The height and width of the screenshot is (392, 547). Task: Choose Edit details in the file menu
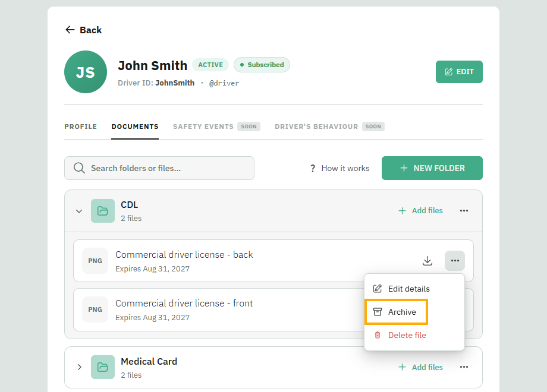click(x=401, y=289)
